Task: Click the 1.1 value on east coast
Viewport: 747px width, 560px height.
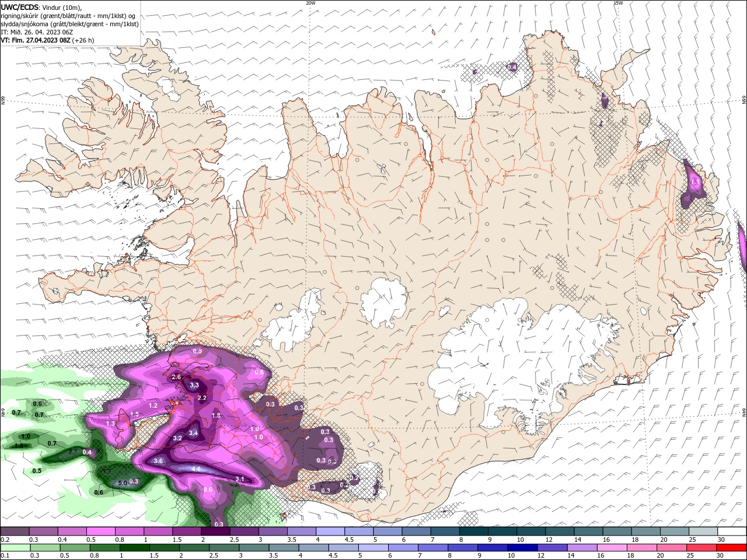Action: point(695,183)
